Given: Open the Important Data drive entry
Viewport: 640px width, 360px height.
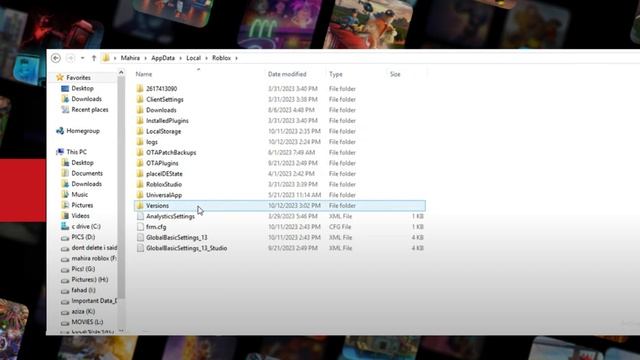Looking at the screenshot, I should pos(94,301).
